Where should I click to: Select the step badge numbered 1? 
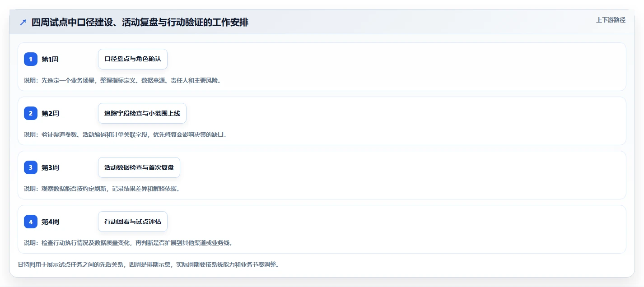[31, 59]
